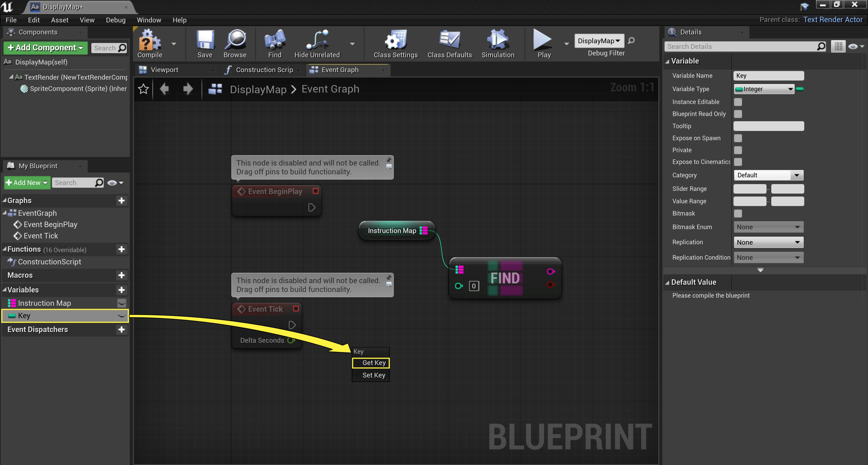Choose Get Key from the popup menu
This screenshot has width=868, height=465.
(371, 363)
